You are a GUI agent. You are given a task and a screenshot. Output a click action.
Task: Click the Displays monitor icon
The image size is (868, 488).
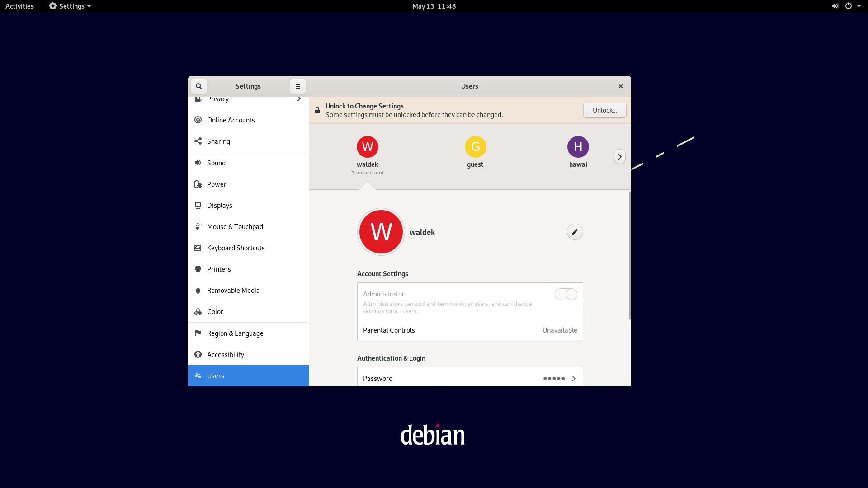click(x=198, y=205)
